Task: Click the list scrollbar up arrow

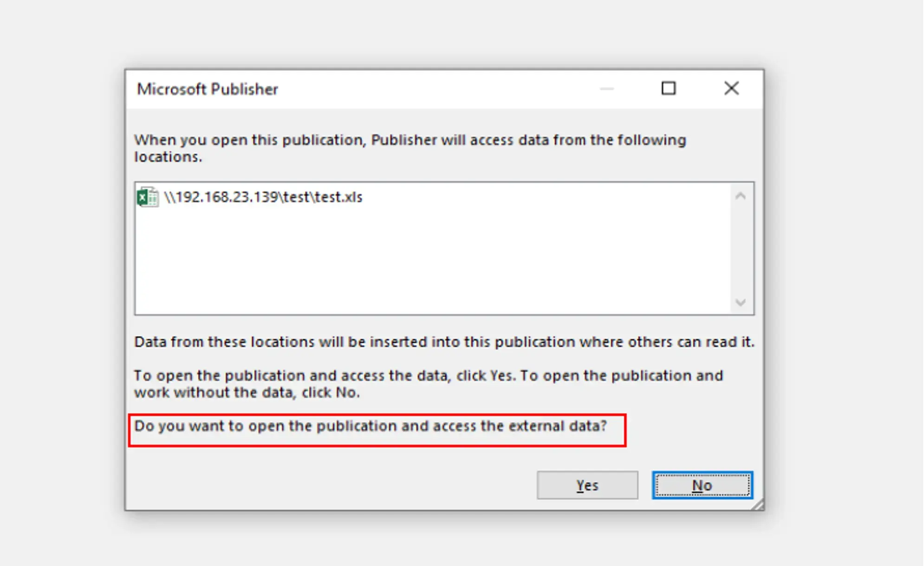Action: point(741,196)
